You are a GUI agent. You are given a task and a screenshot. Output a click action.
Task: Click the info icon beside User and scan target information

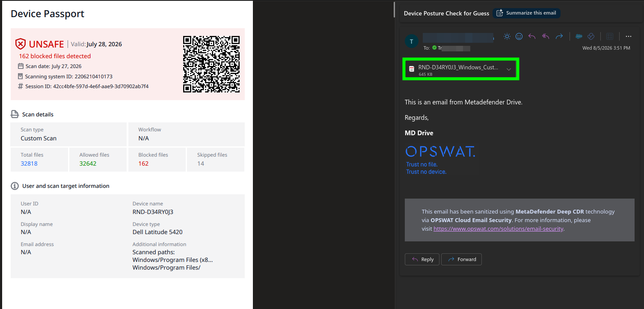click(x=15, y=186)
